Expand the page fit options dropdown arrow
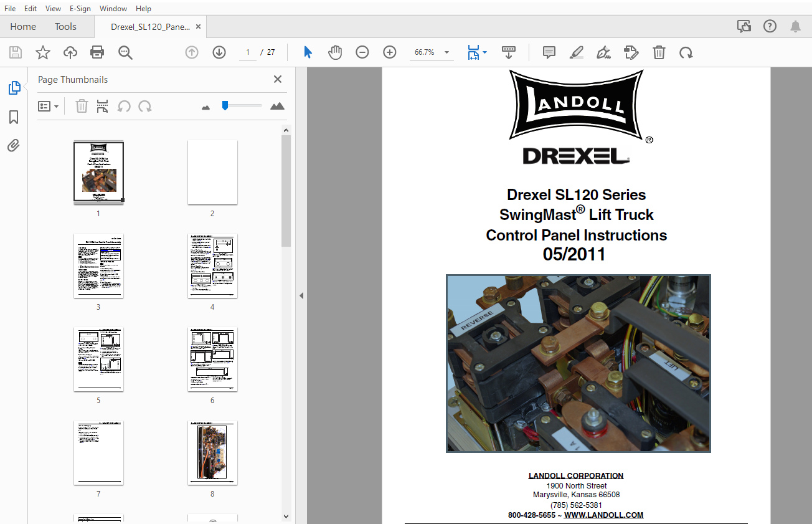 pos(485,52)
